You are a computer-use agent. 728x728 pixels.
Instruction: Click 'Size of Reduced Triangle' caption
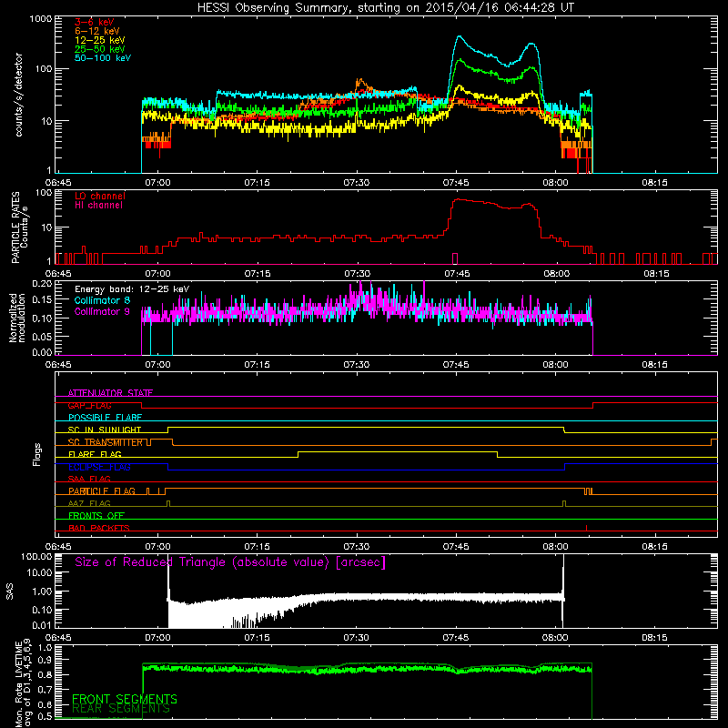pyautogui.click(x=230, y=562)
